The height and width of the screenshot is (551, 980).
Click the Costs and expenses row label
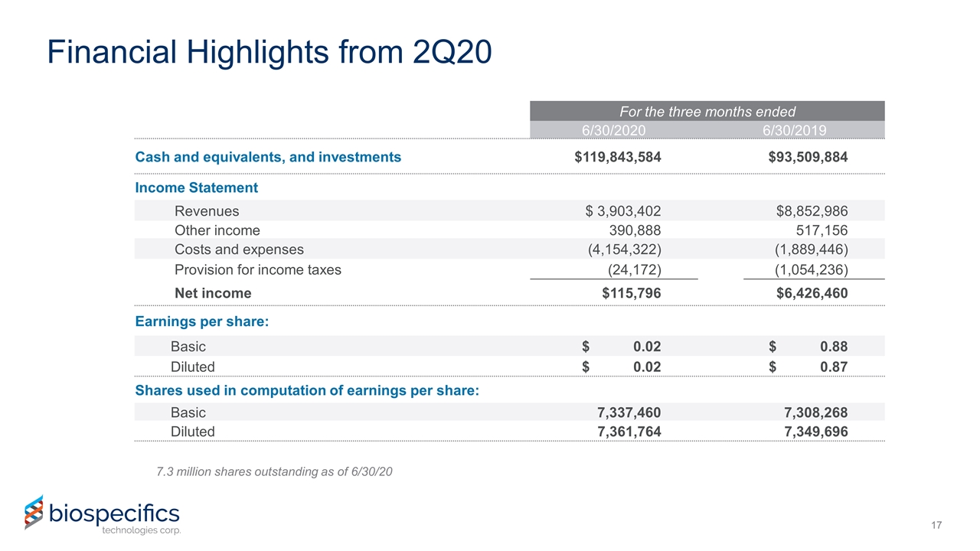click(x=239, y=249)
